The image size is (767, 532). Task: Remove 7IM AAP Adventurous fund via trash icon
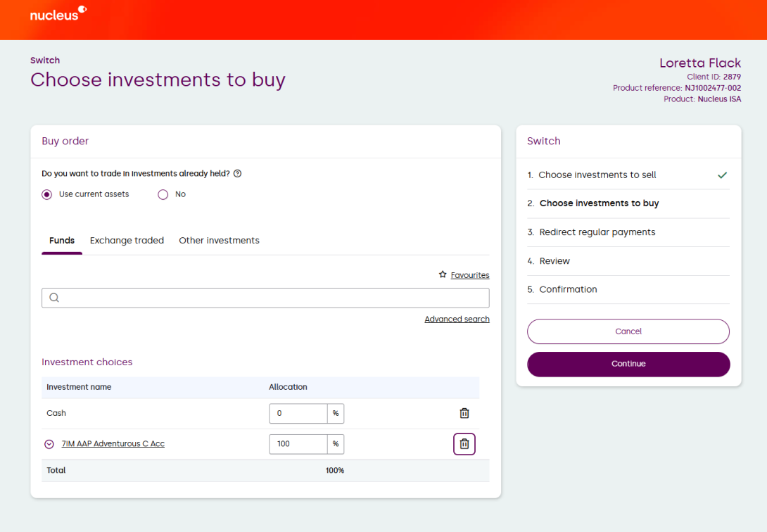tap(464, 444)
